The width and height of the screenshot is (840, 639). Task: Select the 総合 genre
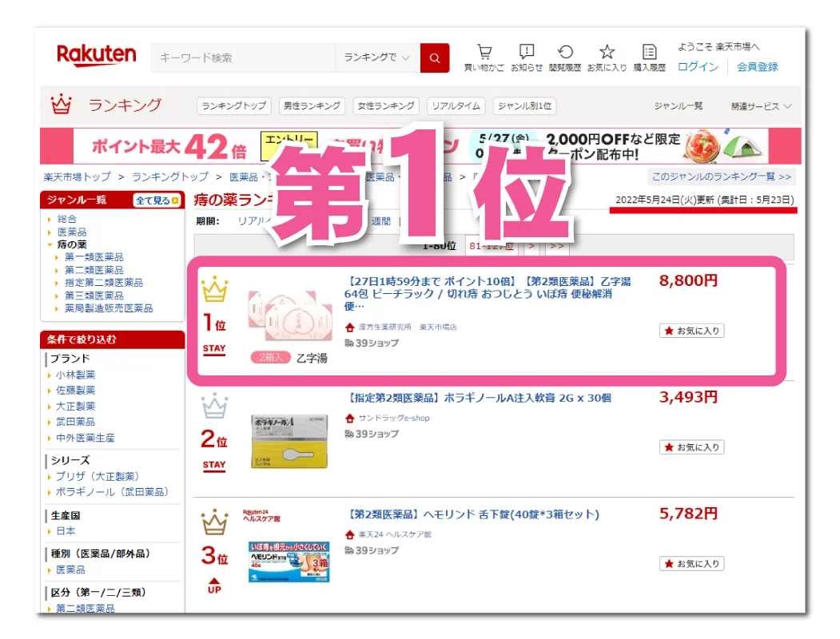67,219
